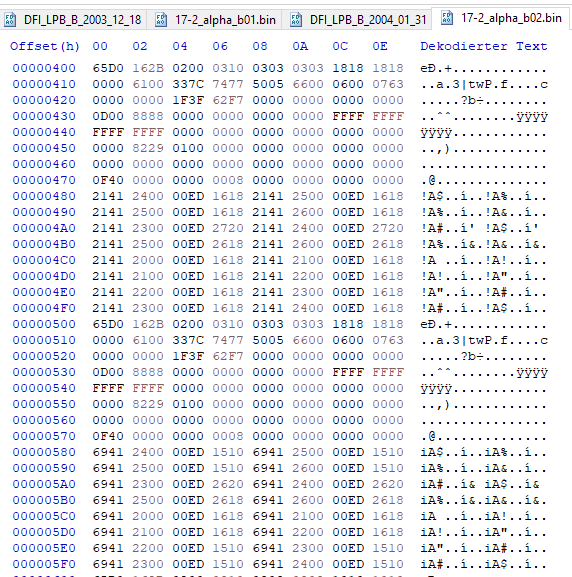
Task: Click the 0A column header
Action: click(300, 46)
